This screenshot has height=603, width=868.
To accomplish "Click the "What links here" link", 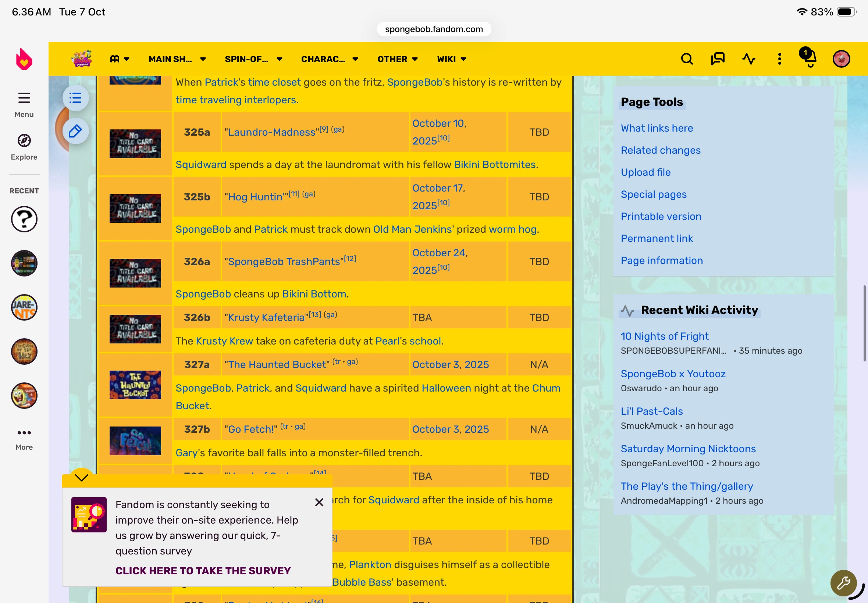I will tap(657, 128).
